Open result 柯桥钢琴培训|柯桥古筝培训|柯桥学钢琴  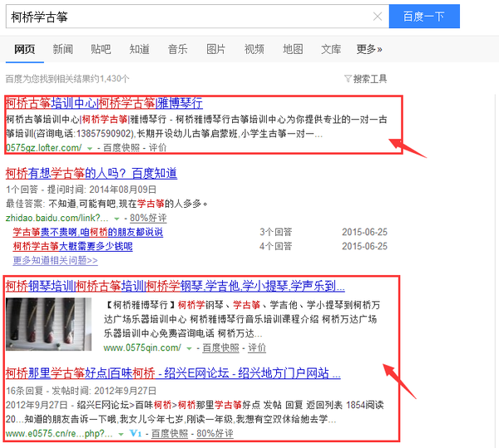click(x=175, y=286)
